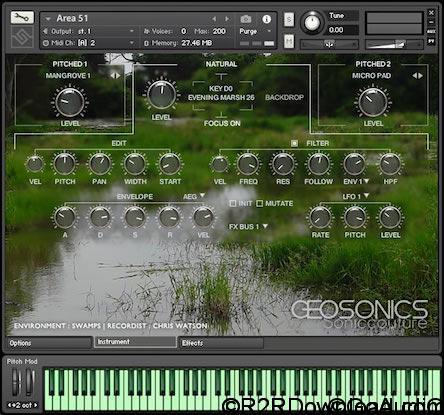Turn the Edit Pitch knob

point(65,164)
